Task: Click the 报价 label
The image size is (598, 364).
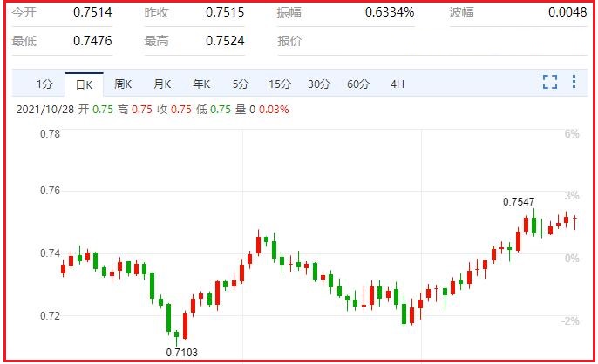Action: coord(289,41)
